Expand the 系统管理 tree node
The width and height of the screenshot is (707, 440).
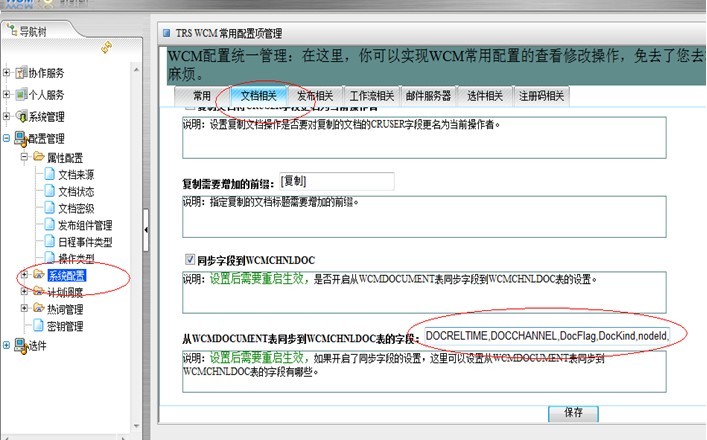click(x=6, y=116)
